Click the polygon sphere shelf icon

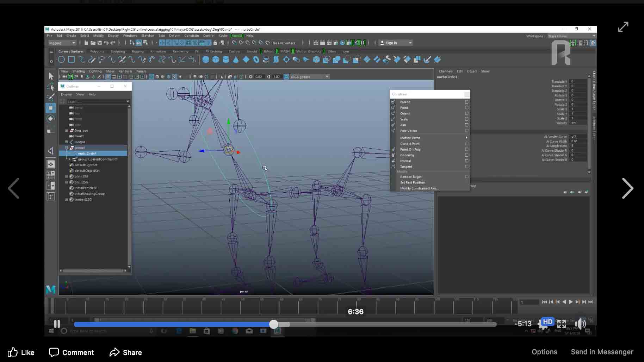pyautogui.click(x=206, y=60)
